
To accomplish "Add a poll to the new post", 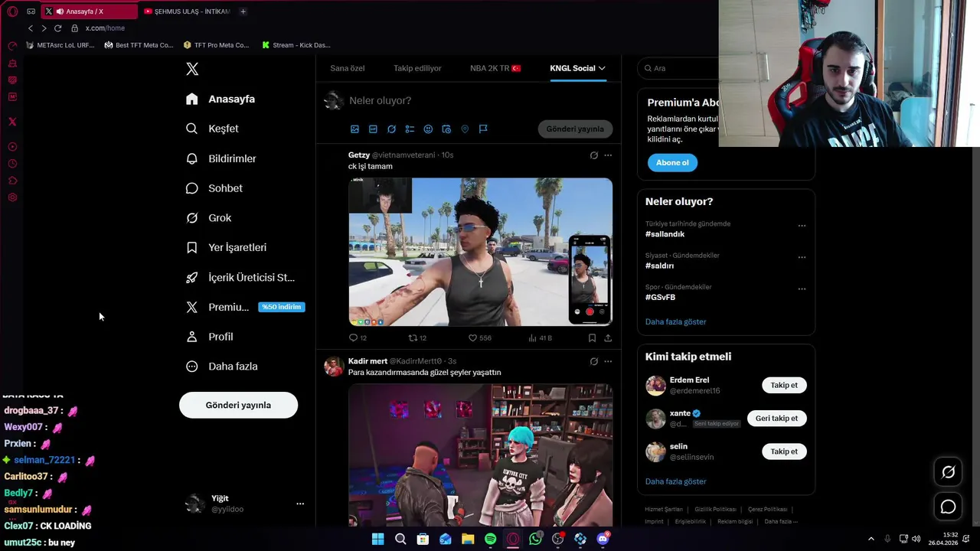I will [410, 129].
